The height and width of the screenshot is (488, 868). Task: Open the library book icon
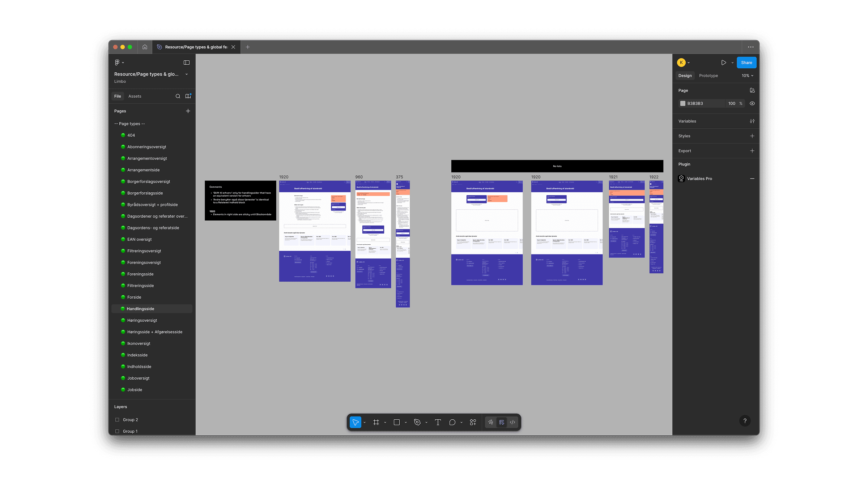(188, 96)
